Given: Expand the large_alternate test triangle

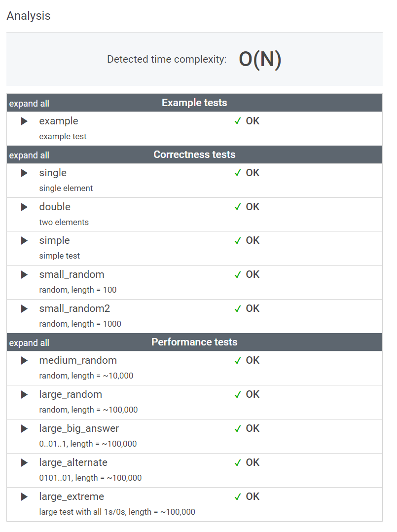Looking at the screenshot, I should click(24, 463).
